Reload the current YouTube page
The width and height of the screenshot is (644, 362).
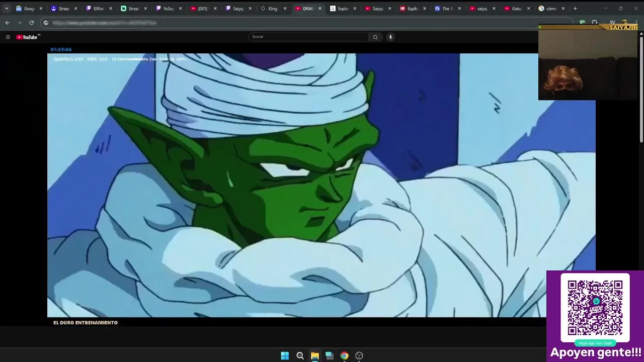point(31,23)
